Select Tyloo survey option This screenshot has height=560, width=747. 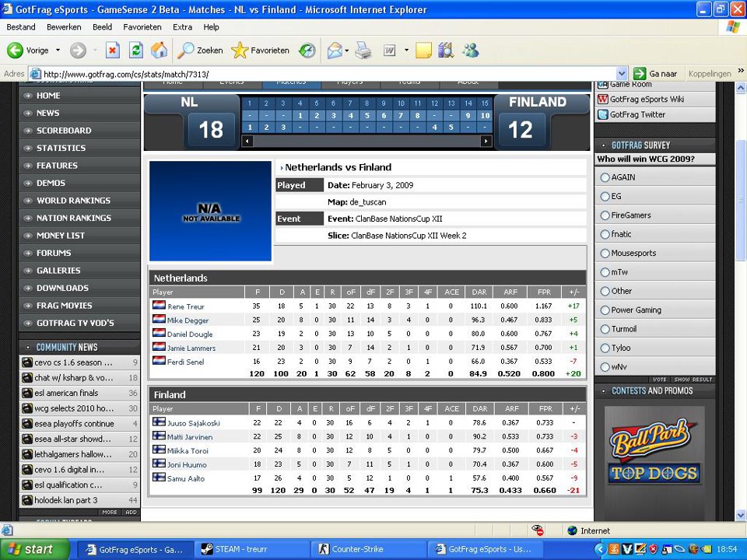(605, 348)
